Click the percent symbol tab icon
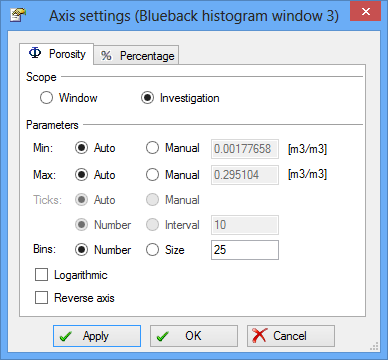Screen dimensions: 388x360 point(106,56)
